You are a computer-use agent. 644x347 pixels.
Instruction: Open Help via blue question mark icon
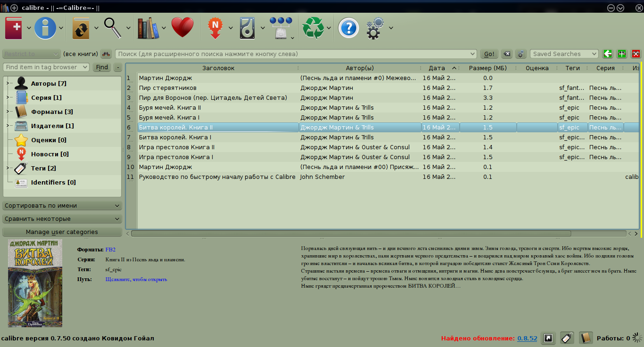coord(349,28)
